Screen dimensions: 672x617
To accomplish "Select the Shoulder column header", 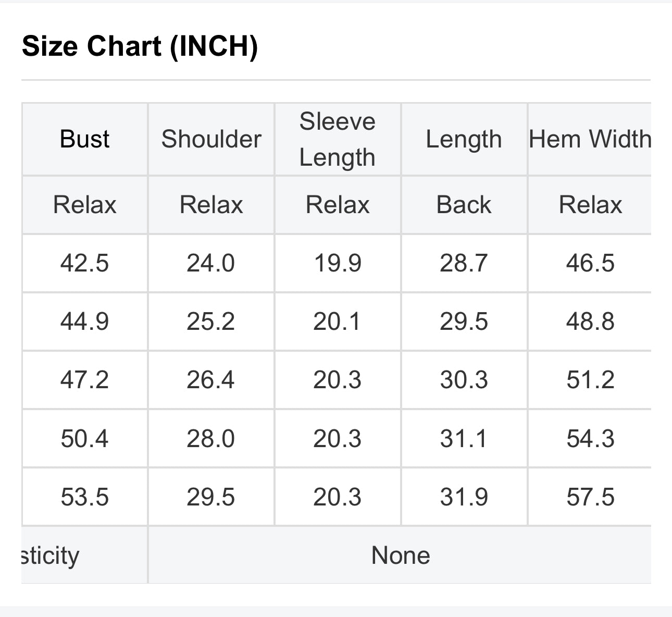I will [x=211, y=139].
